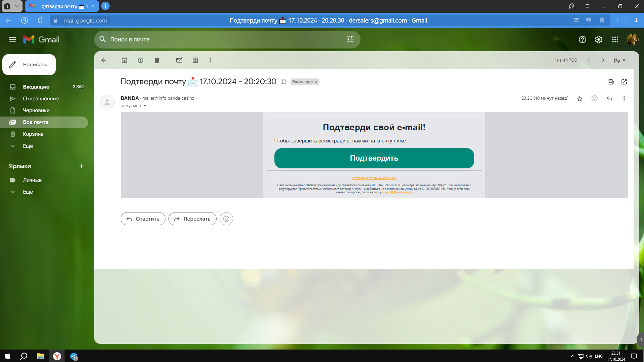Open Gmail support help icon
The image size is (644, 362).
point(582,40)
